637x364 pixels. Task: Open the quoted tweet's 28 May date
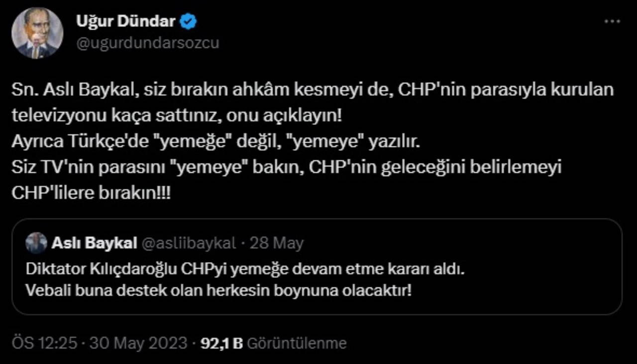[x=277, y=243]
